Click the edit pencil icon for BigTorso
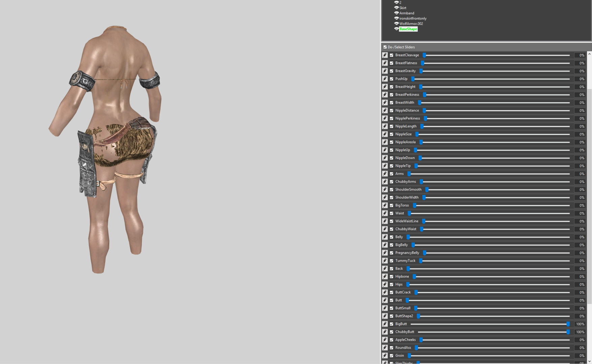The height and width of the screenshot is (364, 592). [385, 205]
